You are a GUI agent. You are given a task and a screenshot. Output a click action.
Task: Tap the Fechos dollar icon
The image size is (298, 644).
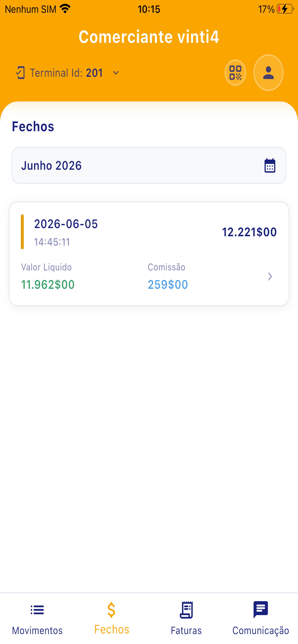coord(111,610)
